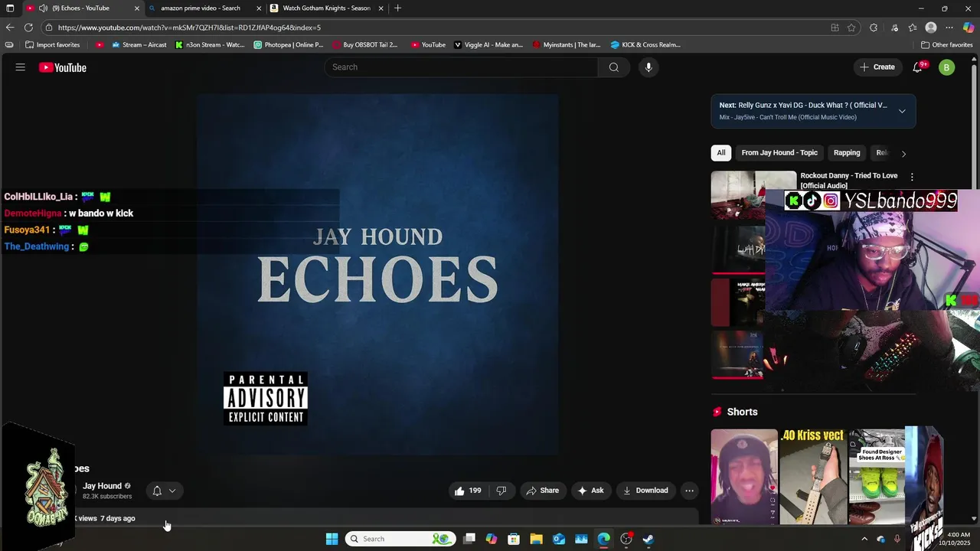The height and width of the screenshot is (551, 980).
Task: Open 'Found Designer Shoes At Ross' Short
Action: click(x=877, y=476)
